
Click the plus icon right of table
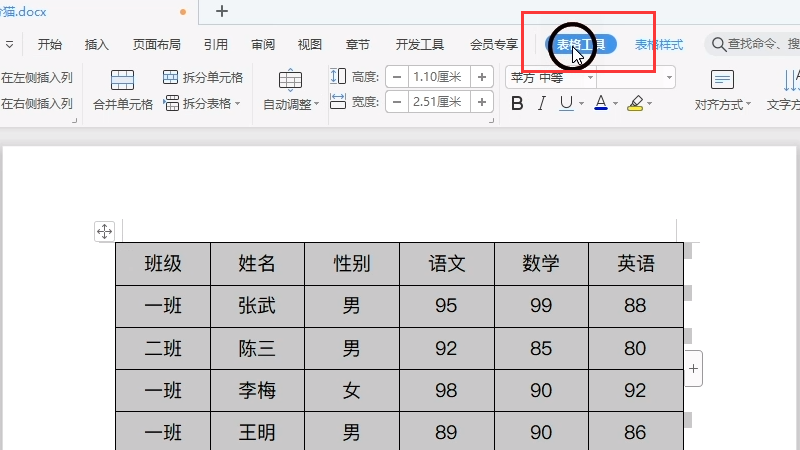[694, 369]
